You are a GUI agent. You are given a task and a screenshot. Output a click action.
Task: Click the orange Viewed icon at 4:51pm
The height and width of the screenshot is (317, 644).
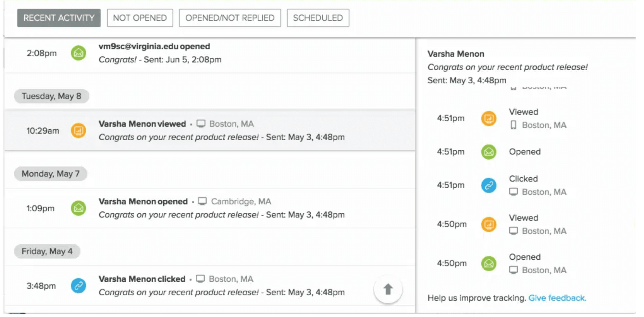[x=489, y=118]
